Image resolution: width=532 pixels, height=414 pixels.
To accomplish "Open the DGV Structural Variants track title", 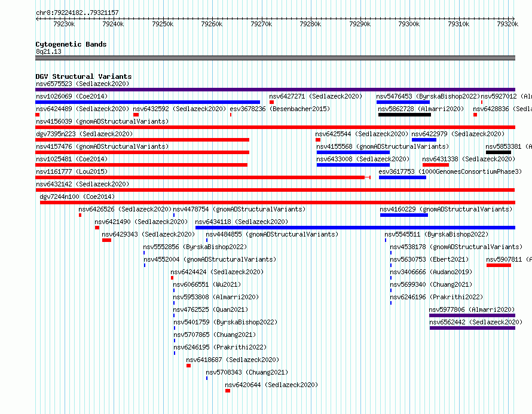I will [84, 76].
